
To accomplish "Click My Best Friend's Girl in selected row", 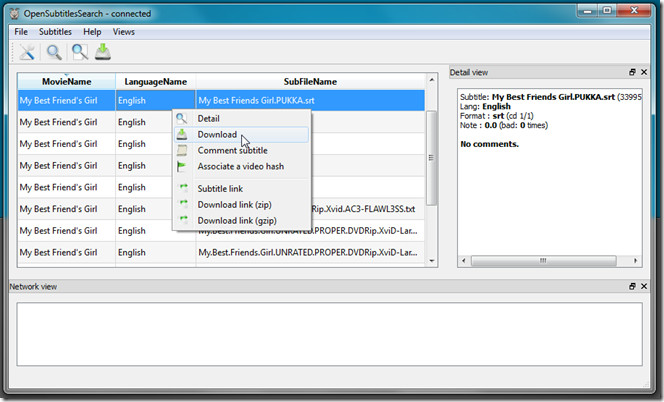I will pos(66,100).
